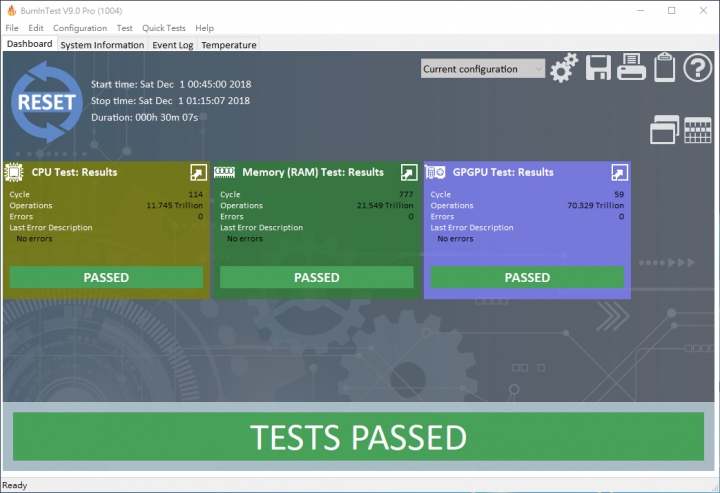Open the Current configuration dropdown
Image resolution: width=720 pixels, height=493 pixels.
pos(483,69)
